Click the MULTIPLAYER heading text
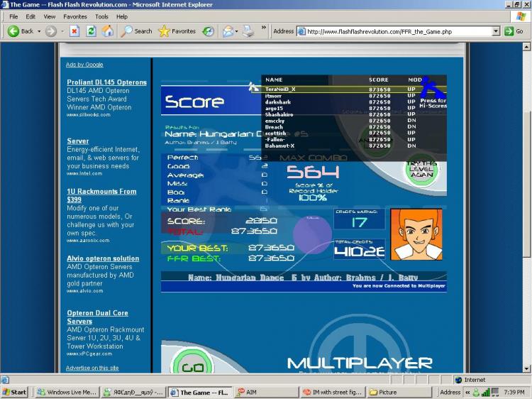 point(360,364)
